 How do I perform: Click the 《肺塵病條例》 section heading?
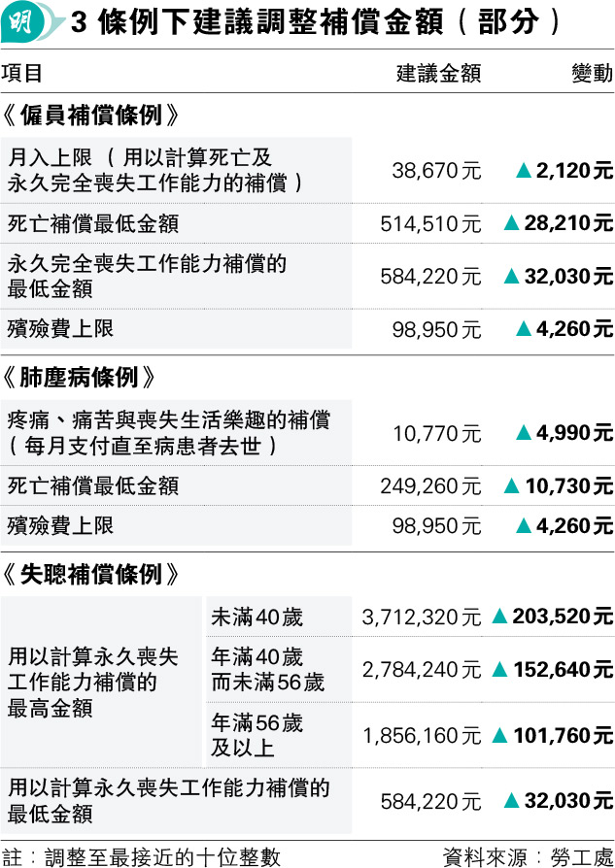pos(79,378)
